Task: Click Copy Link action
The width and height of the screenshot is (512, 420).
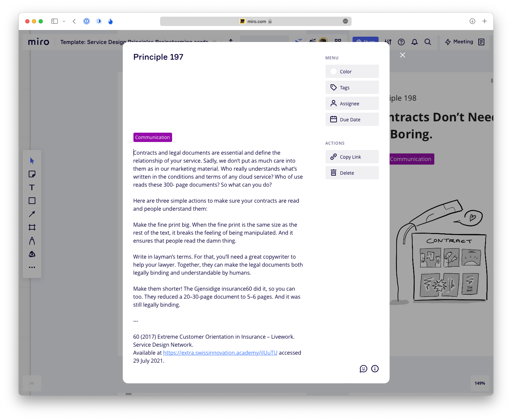Action: (352, 157)
